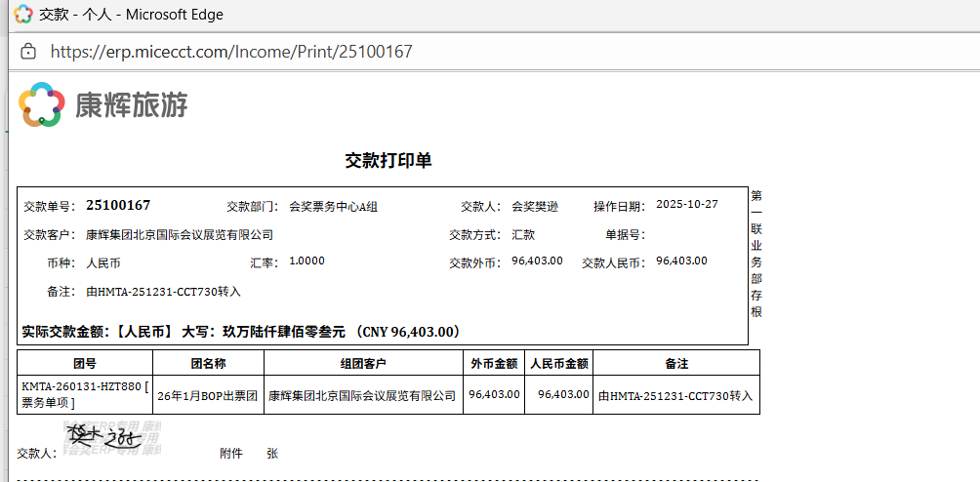Viewport: 980px width, 482px height.
Task: Select the group number KMTA-260131-HZT880 cell
Action: click(x=85, y=394)
